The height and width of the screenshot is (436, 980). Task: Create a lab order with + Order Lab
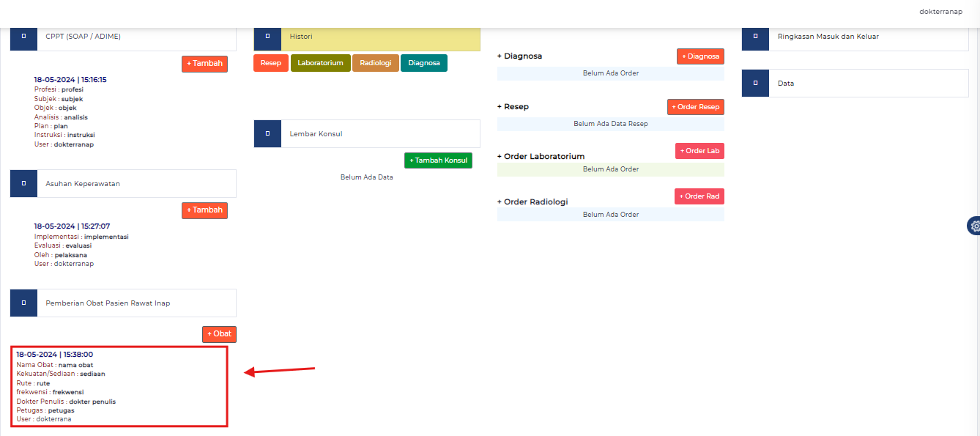tap(699, 151)
